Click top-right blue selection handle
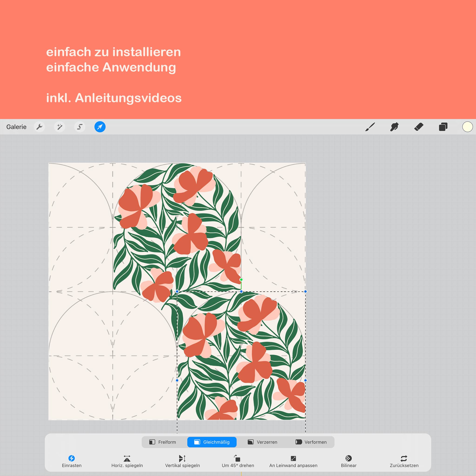 coord(305,291)
